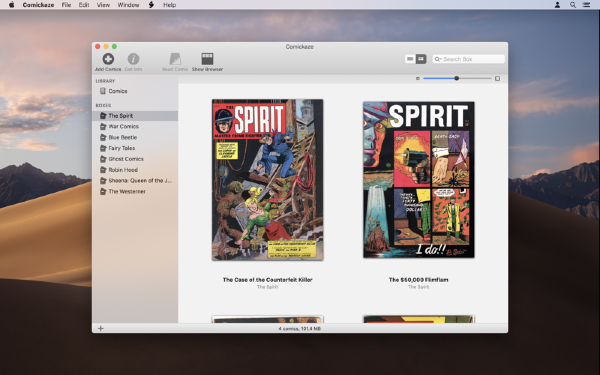
Task: Switch to list view mode
Action: [x=410, y=59]
